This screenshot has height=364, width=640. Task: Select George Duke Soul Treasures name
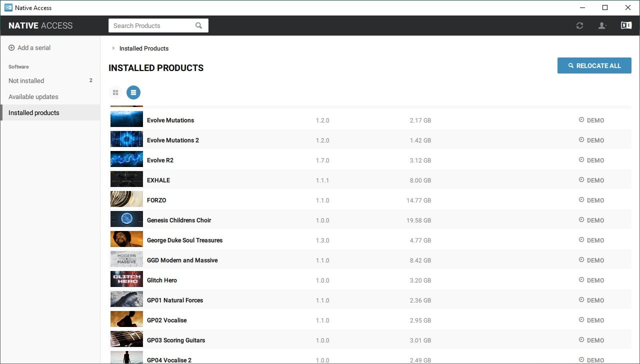pos(184,240)
